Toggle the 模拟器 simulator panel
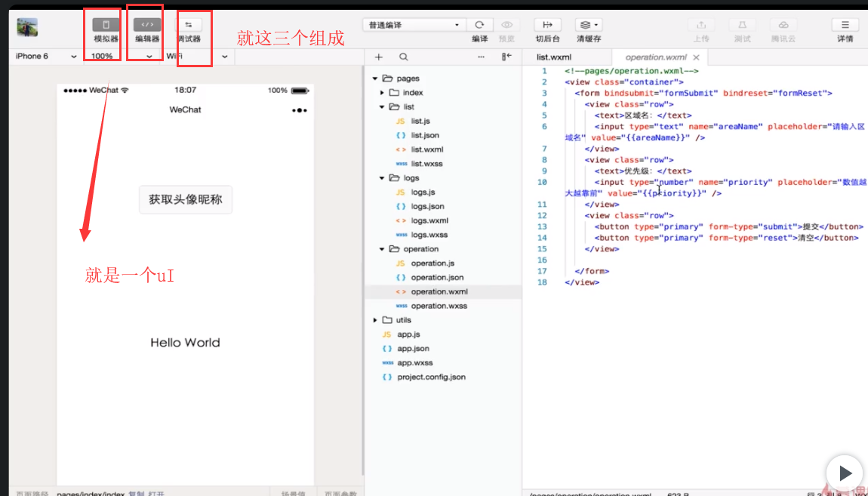 [106, 25]
